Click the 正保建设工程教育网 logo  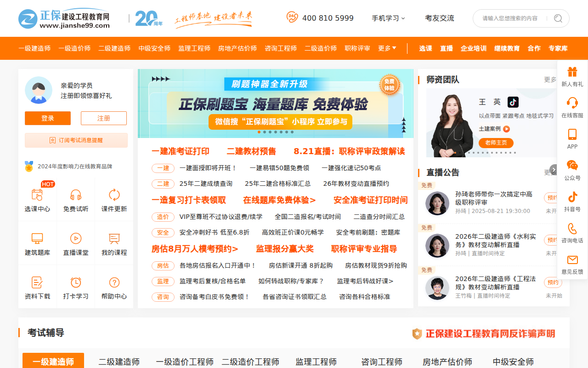tap(64, 18)
